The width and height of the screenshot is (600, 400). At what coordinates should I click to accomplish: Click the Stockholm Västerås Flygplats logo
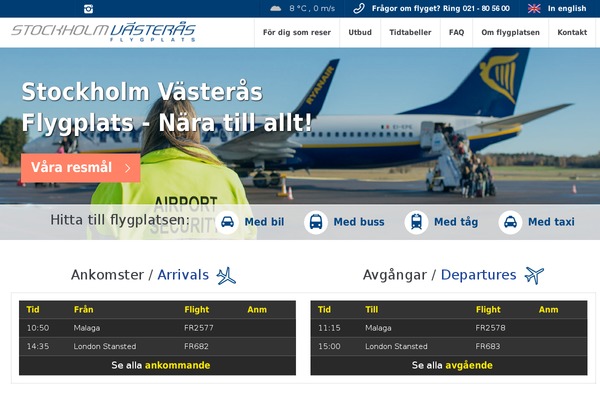pyautogui.click(x=103, y=31)
